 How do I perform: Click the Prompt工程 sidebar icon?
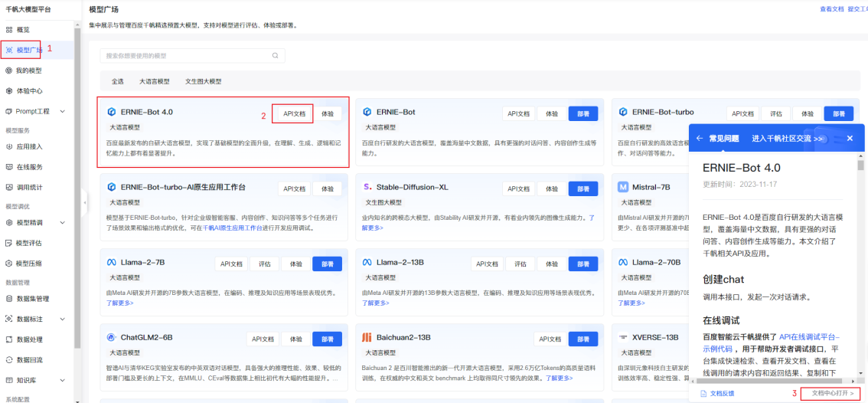[9, 111]
